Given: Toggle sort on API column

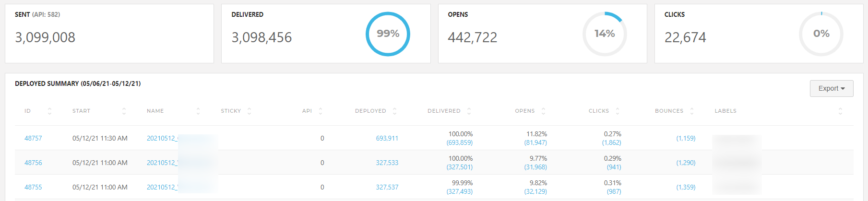Looking at the screenshot, I should pos(321,111).
